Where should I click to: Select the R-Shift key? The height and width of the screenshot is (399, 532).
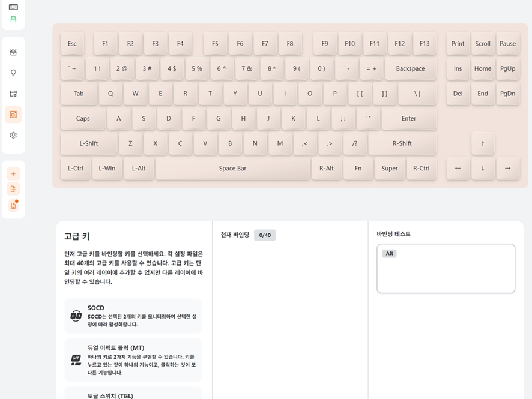[x=402, y=143]
